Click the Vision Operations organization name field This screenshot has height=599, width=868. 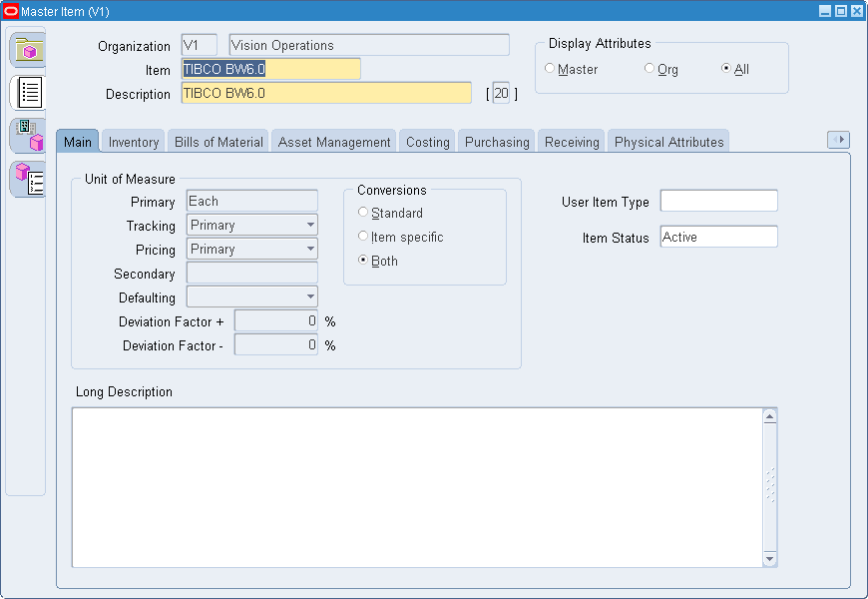369,45
